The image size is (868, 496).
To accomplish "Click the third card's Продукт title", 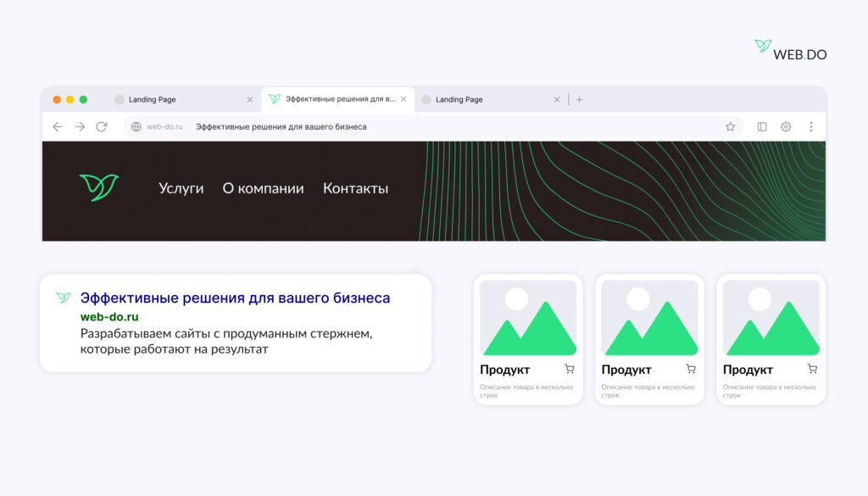I will pos(748,370).
